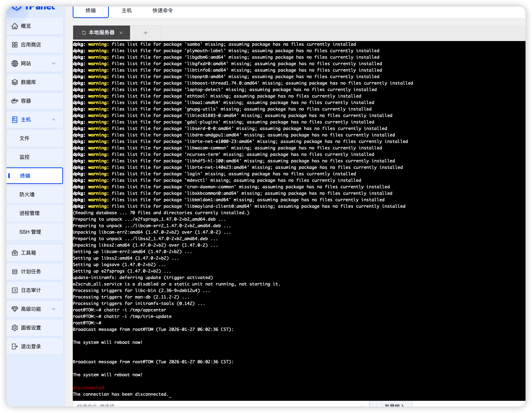The height and width of the screenshot is (413, 532).
Task: Click the dpkg warning for 'laptop-detect'
Action: [225, 90]
